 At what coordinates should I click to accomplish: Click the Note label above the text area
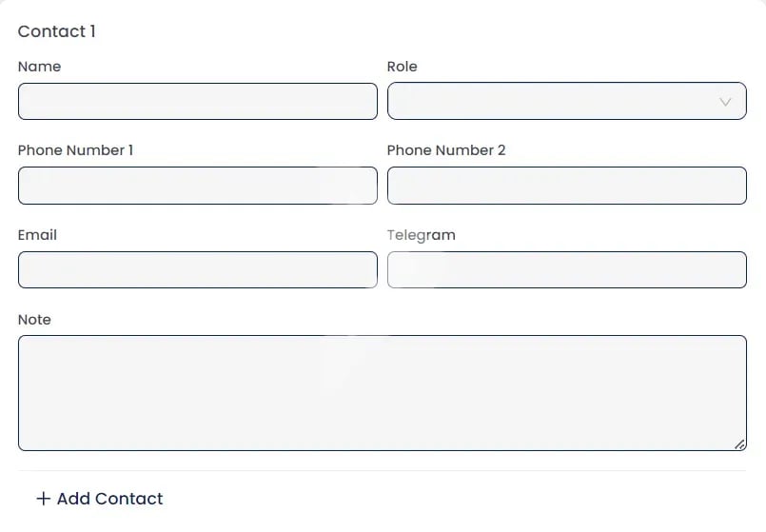tap(34, 320)
